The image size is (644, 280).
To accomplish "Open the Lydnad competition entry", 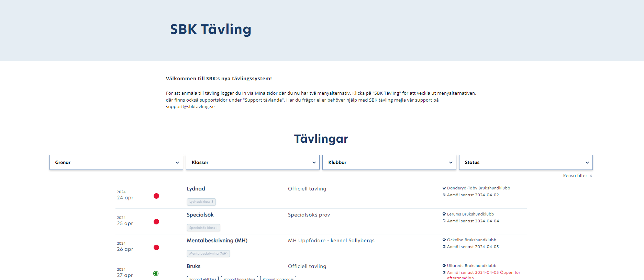I will pyautogui.click(x=196, y=189).
